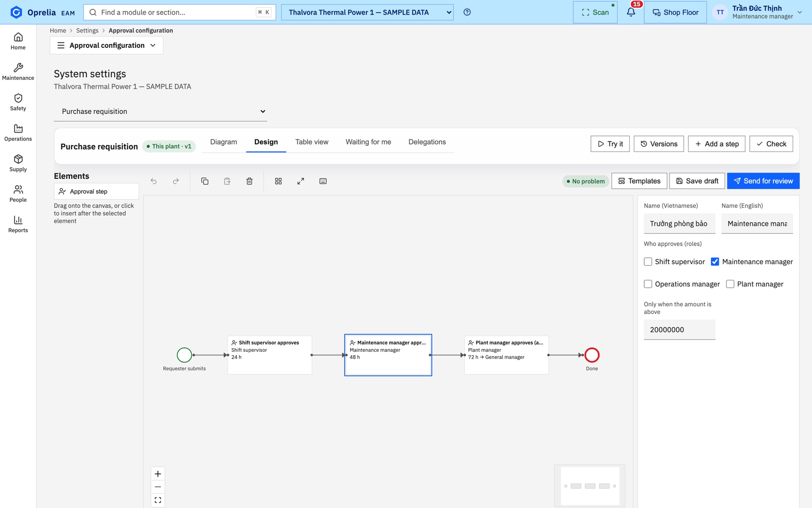Click Add a step button
Screen dimensions: 812x508
(717, 144)
